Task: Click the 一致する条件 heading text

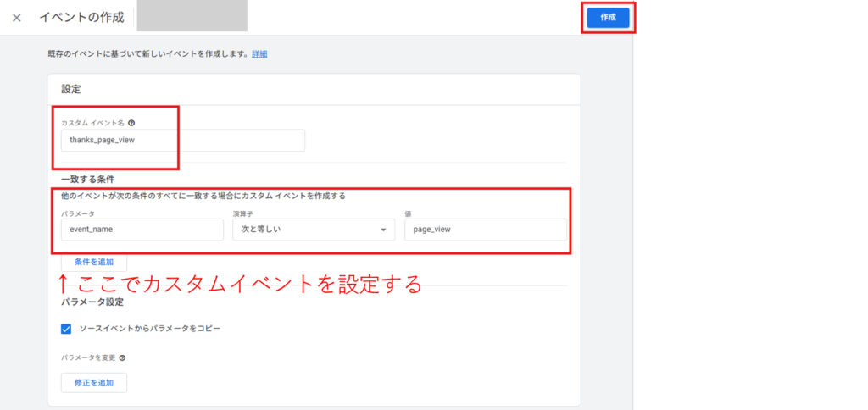Action: point(87,180)
